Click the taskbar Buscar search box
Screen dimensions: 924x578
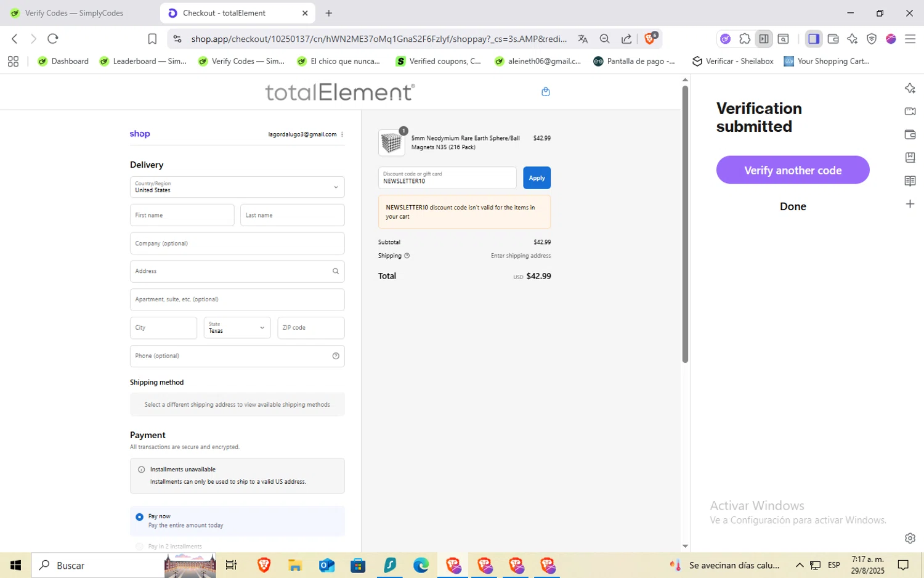[x=99, y=565]
